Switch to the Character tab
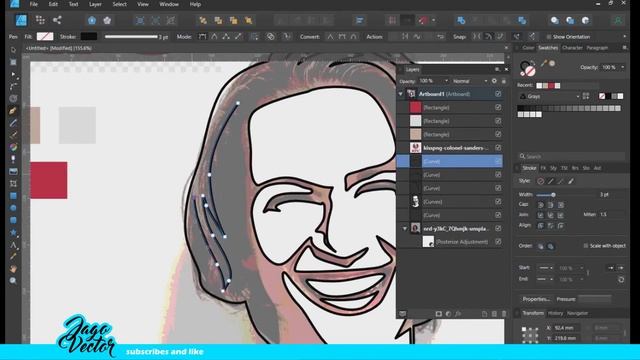This screenshot has width=640, height=360. click(x=572, y=48)
